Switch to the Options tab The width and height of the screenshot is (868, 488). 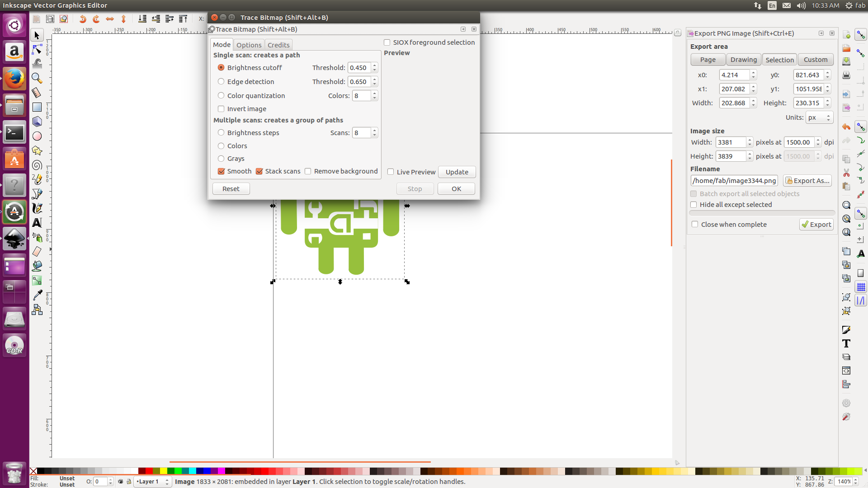(x=249, y=45)
